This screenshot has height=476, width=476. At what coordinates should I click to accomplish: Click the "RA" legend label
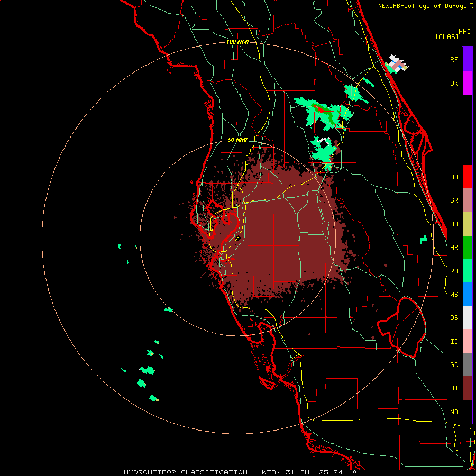coord(454,271)
